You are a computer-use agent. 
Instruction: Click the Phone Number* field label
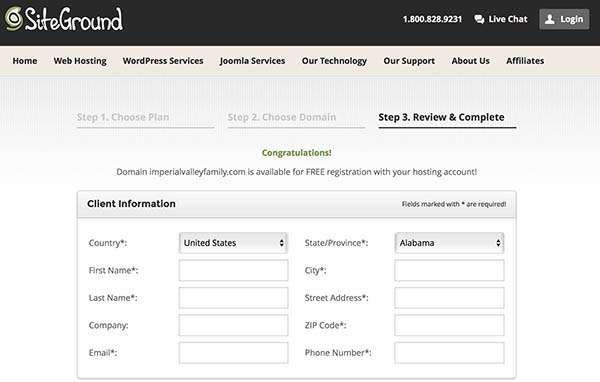click(x=338, y=353)
